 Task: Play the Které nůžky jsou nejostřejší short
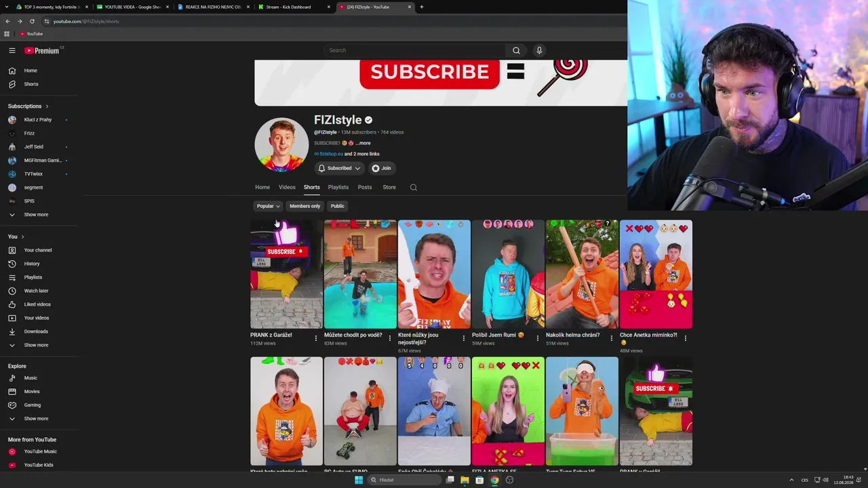(x=434, y=274)
